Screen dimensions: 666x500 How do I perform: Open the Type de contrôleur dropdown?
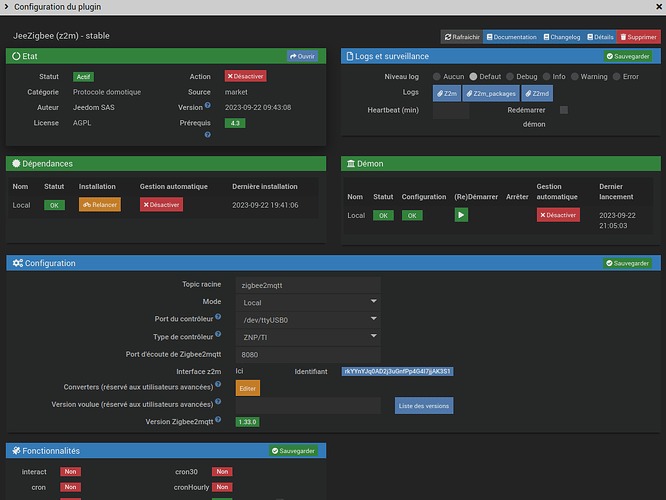click(x=308, y=337)
